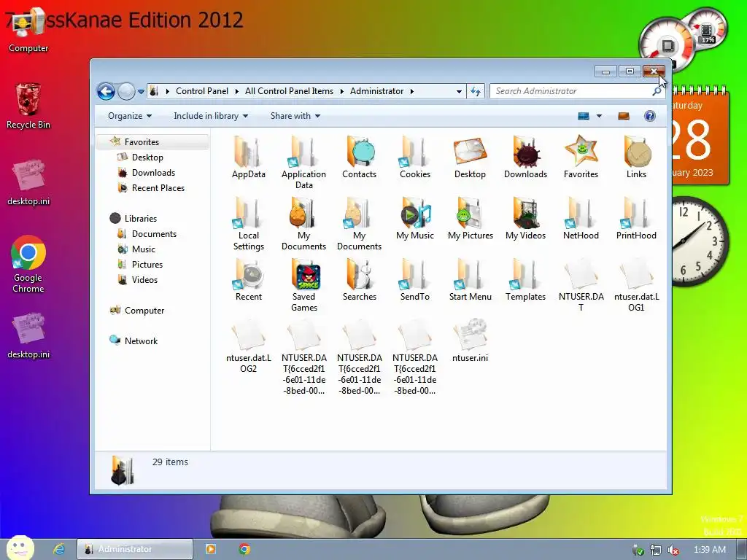
Task: Expand the view options dropdown arrow
Action: [599, 116]
